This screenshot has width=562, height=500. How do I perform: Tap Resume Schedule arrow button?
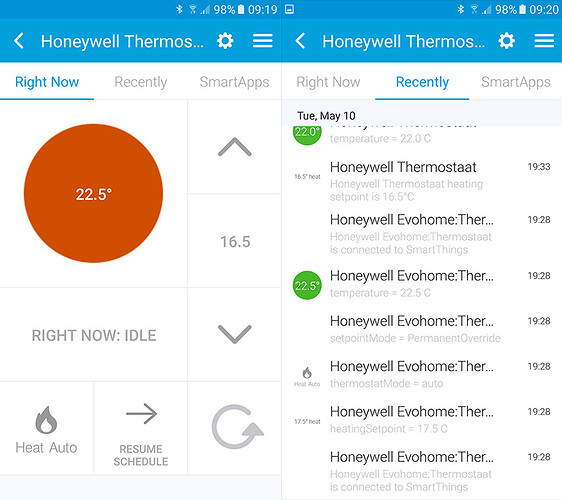[x=141, y=428]
